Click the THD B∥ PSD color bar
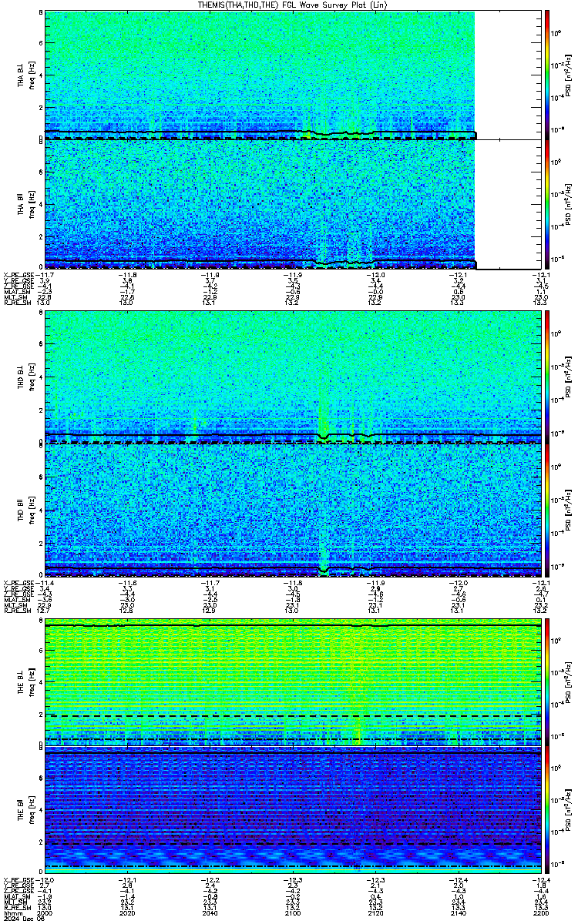578x924 pixels. click(547, 510)
